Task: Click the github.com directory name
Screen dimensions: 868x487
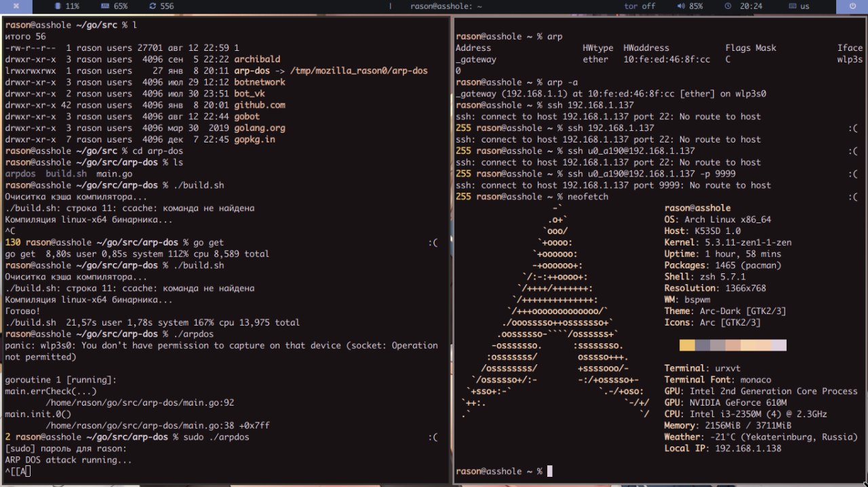Action: (260, 105)
